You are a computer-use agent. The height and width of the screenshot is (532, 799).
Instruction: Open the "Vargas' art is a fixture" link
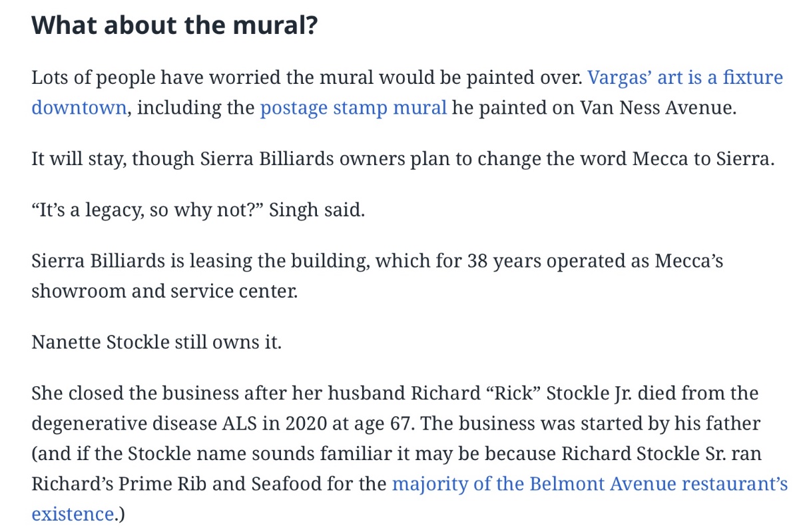point(685,78)
